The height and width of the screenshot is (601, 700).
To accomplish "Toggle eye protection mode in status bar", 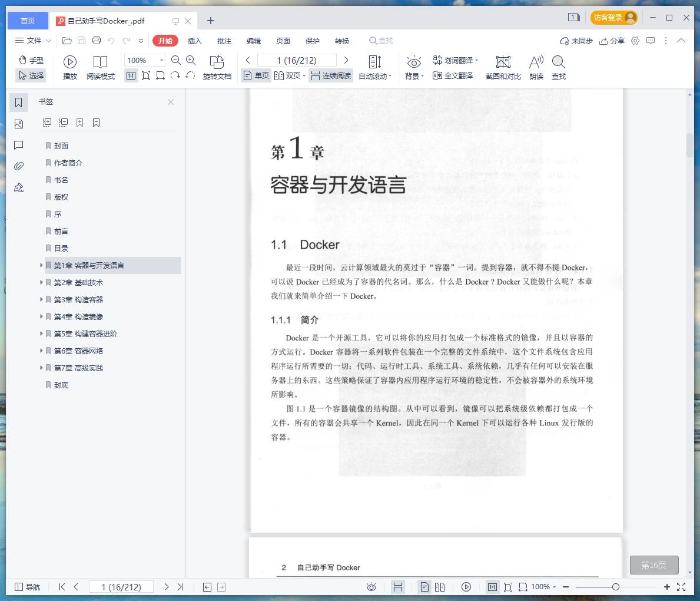I will 371,587.
